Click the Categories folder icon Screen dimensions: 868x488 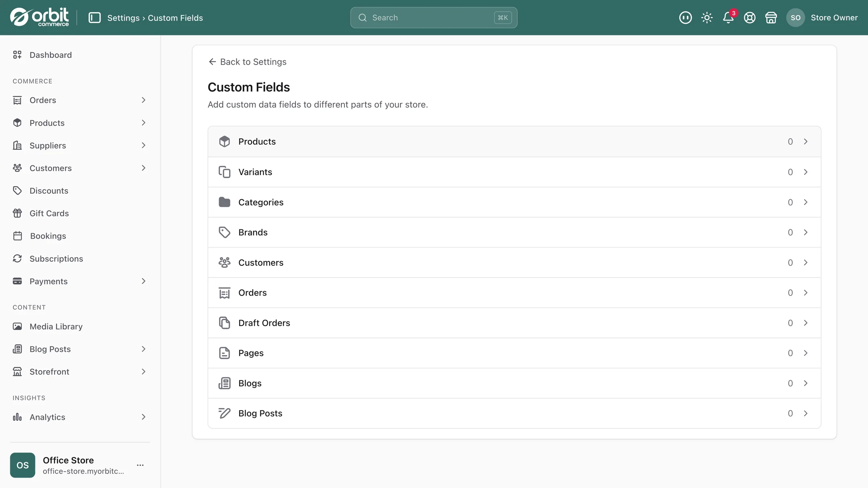tap(224, 202)
